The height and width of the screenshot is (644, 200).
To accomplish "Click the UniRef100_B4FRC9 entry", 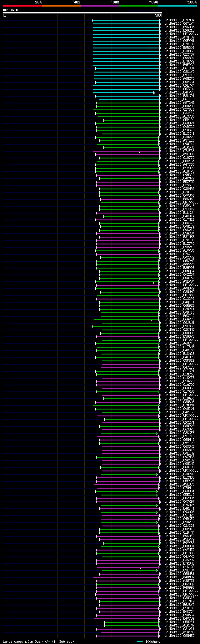I will click(179, 65).
